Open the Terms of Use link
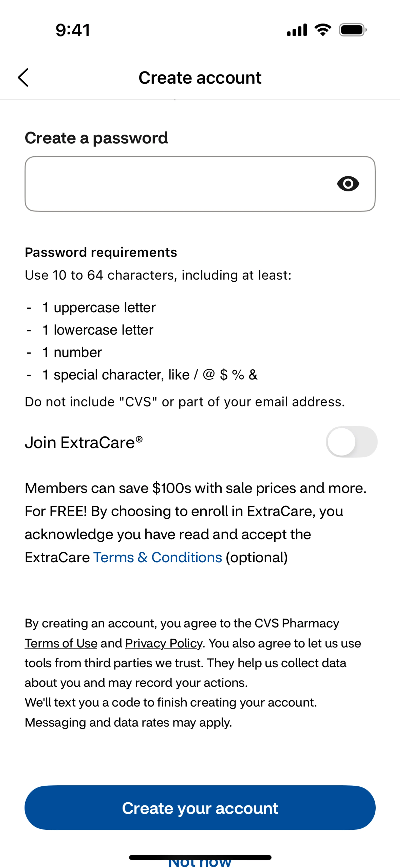This screenshot has width=400, height=868. tap(61, 643)
